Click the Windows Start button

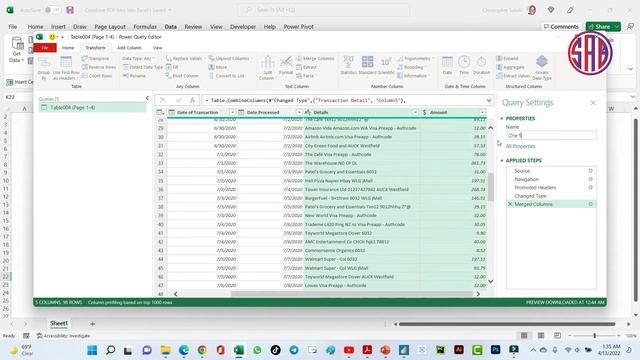click(92, 350)
